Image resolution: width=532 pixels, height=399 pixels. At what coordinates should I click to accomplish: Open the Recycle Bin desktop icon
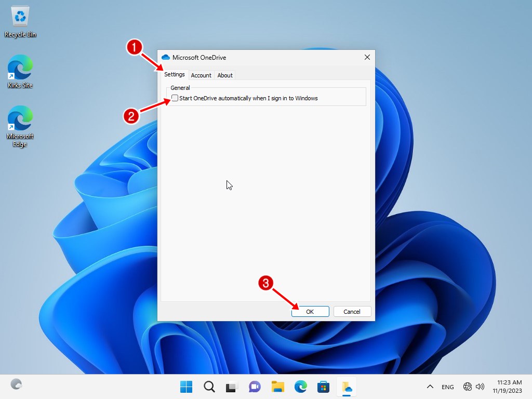coord(20,22)
